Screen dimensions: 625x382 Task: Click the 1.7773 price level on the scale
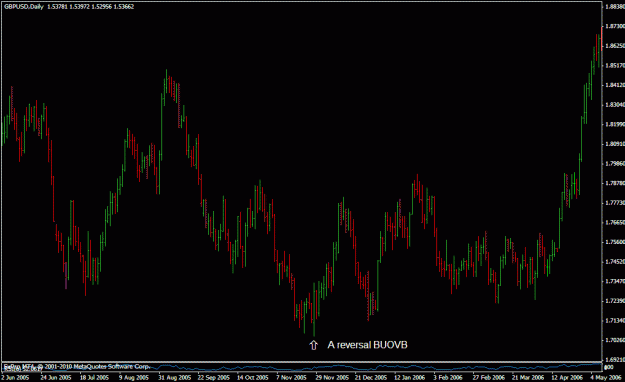click(615, 203)
